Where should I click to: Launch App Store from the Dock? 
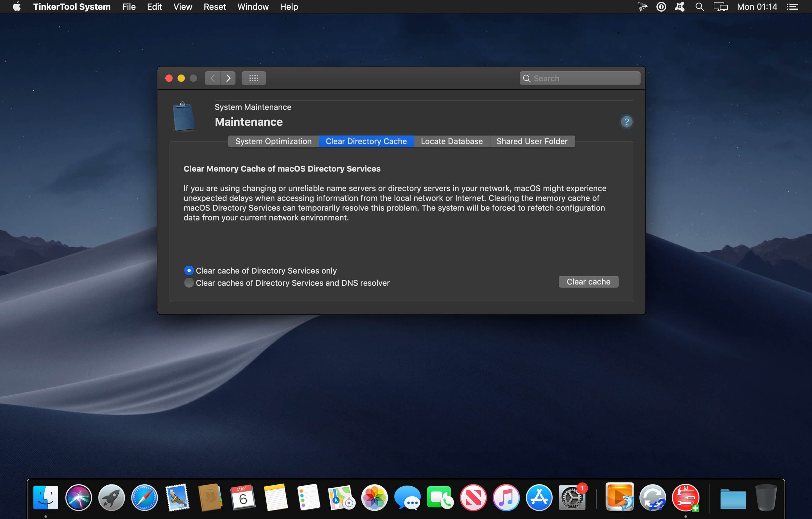pos(539,498)
